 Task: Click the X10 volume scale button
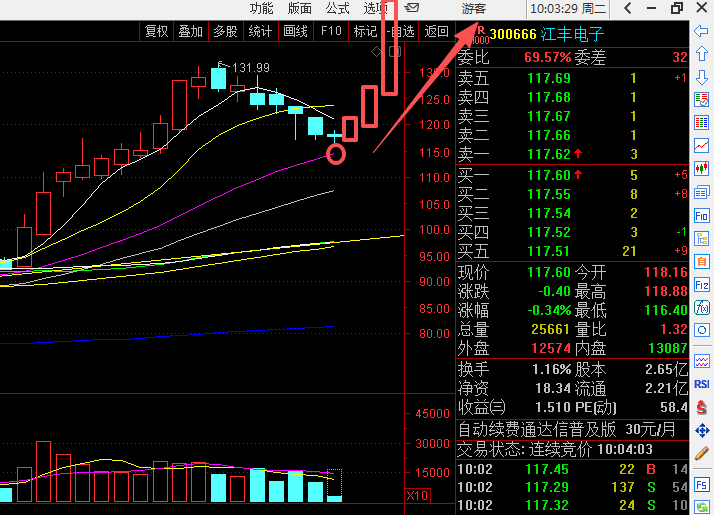point(417,495)
